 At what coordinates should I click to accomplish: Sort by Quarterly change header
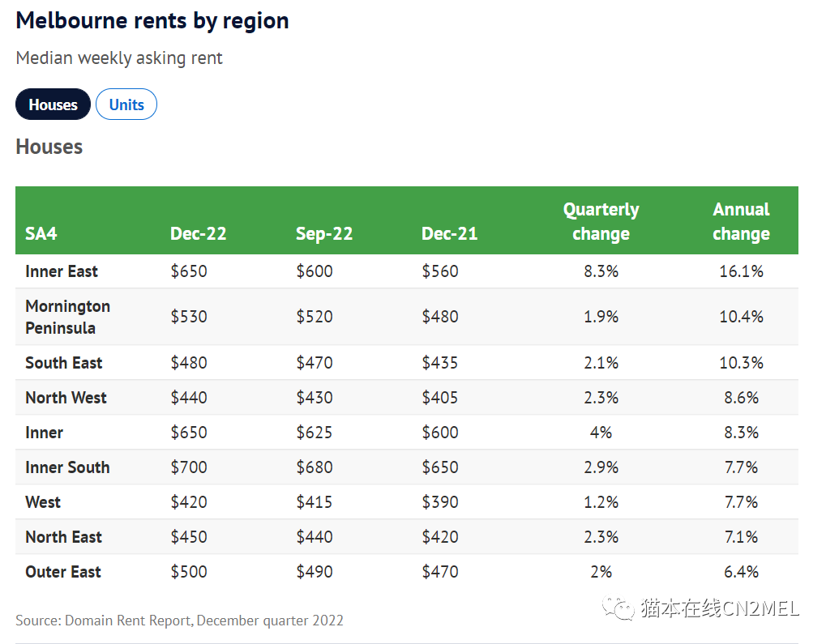(601, 222)
